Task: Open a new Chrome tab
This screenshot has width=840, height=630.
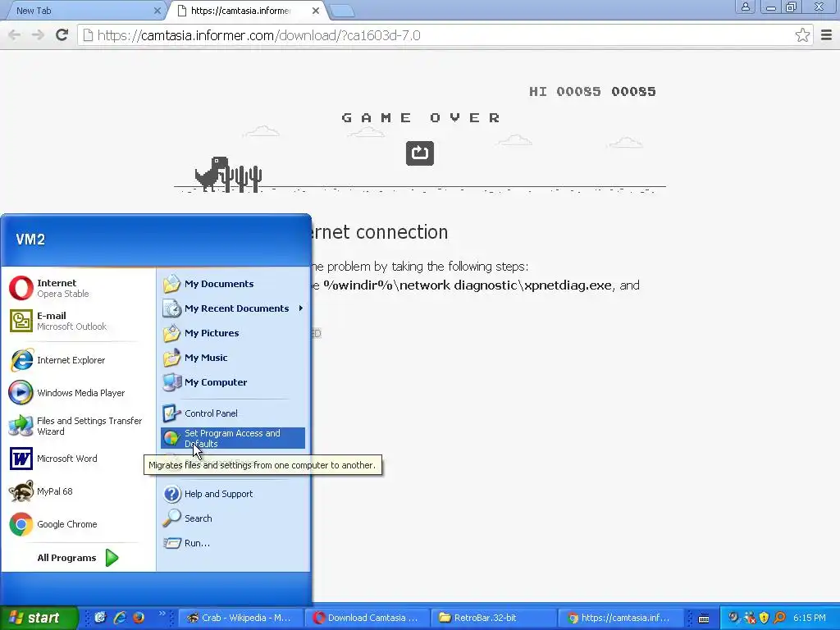Action: [342, 11]
